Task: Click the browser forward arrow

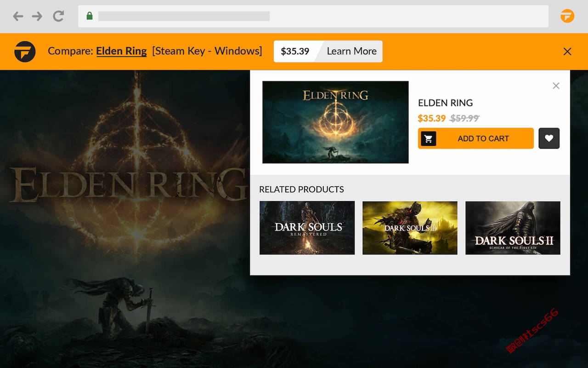Action: [37, 17]
